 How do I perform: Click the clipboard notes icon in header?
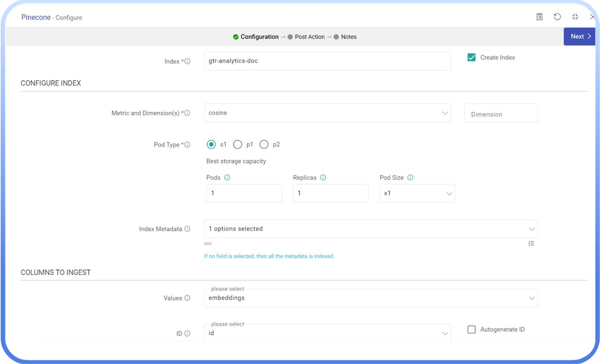pos(539,17)
